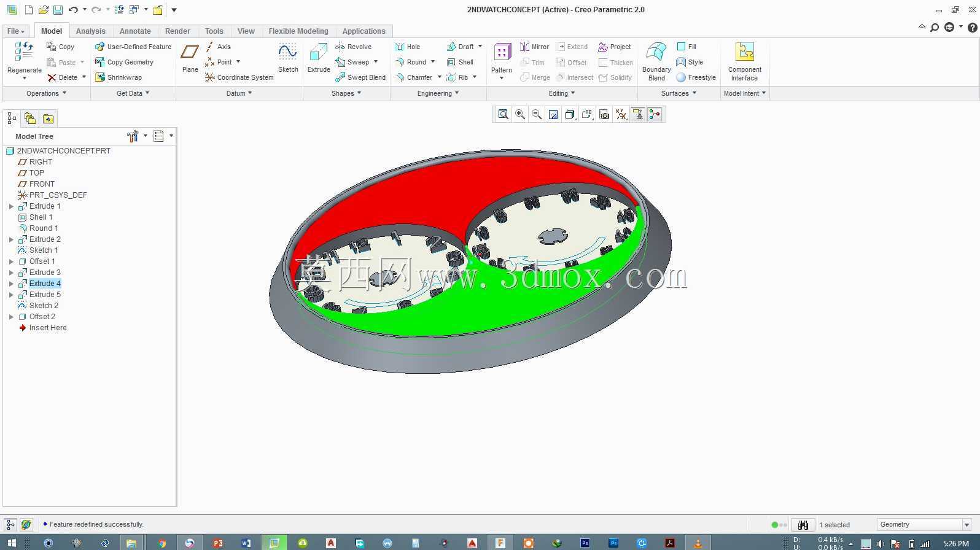Click the Chamfer button
The height and width of the screenshot is (550, 980).
pyautogui.click(x=414, y=77)
